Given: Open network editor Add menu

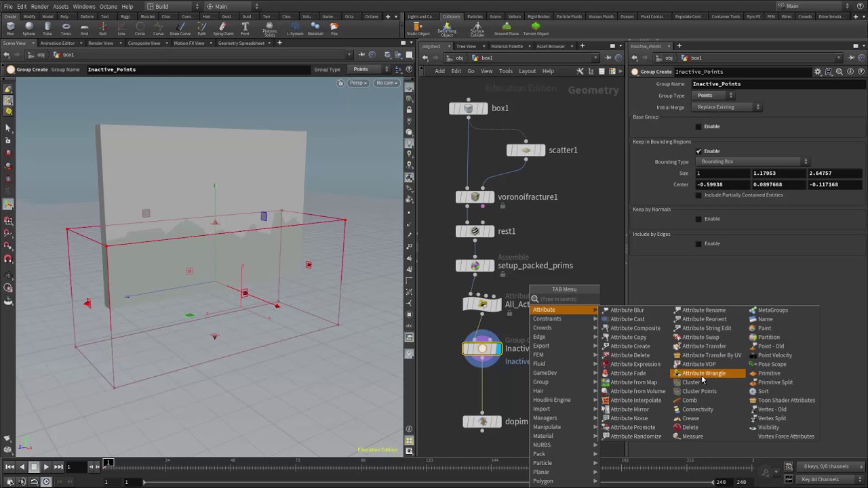Looking at the screenshot, I should [439, 71].
